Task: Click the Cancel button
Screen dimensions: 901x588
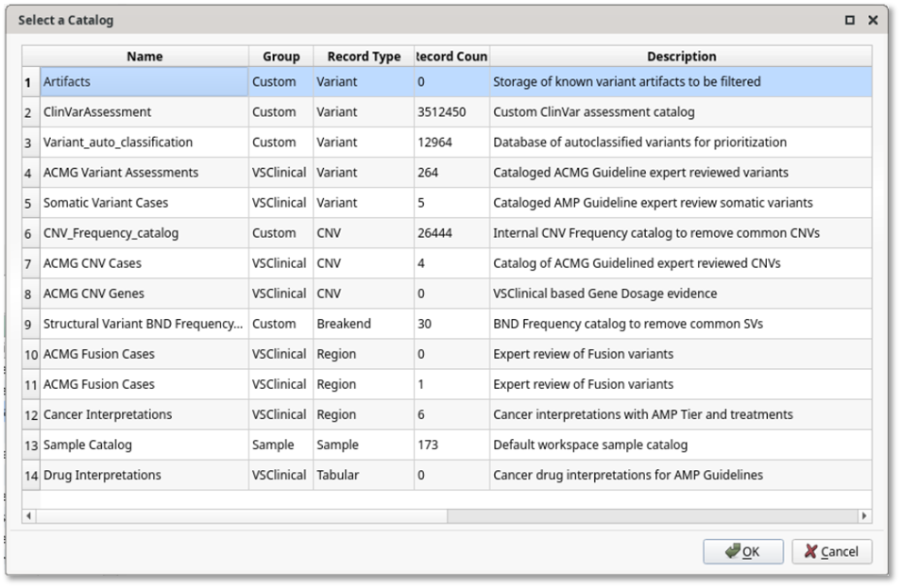Action: tap(831, 551)
